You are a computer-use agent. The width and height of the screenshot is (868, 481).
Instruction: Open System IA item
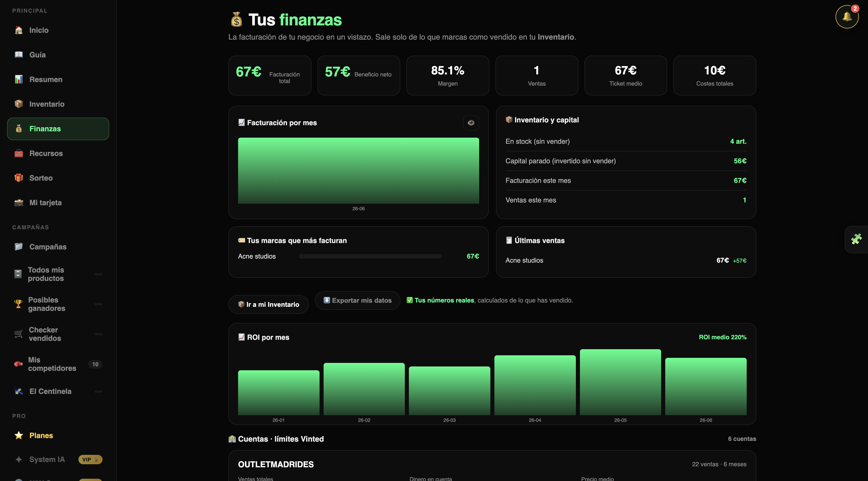point(58,459)
